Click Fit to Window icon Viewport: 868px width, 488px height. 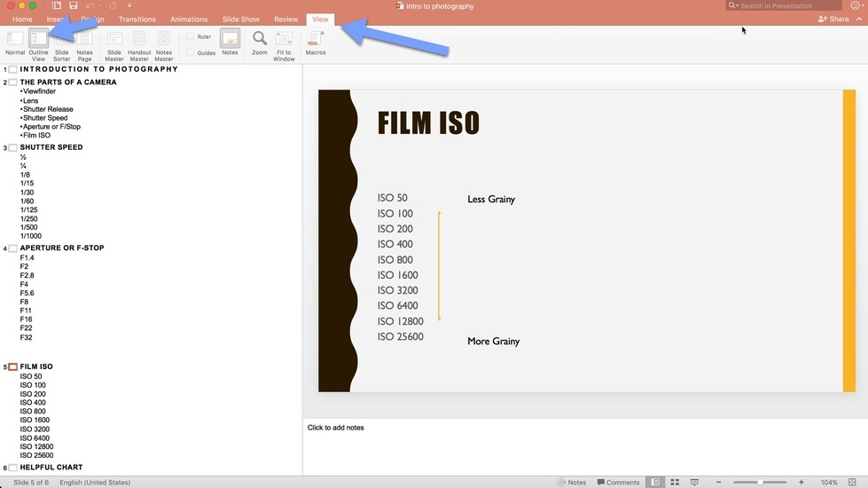pos(284,41)
